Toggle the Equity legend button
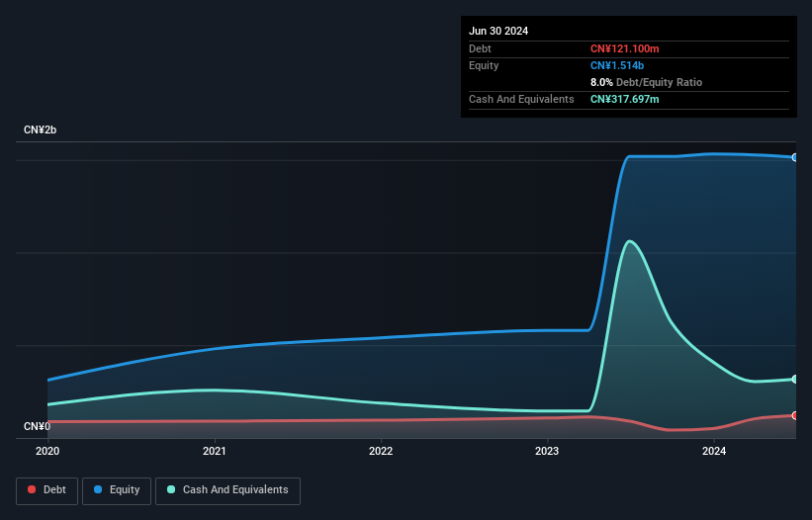The height and width of the screenshot is (520, 812). point(117,490)
